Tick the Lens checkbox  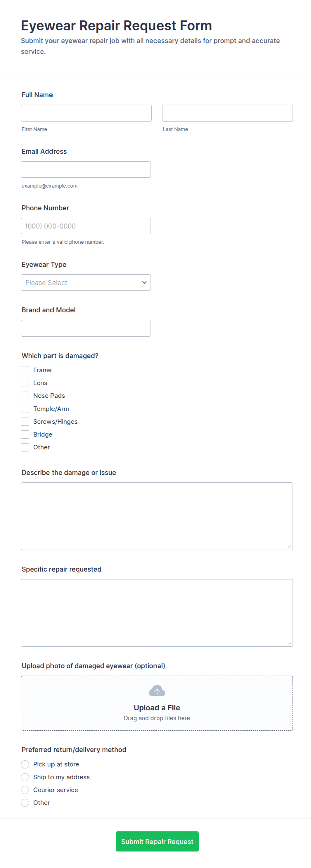(x=25, y=383)
